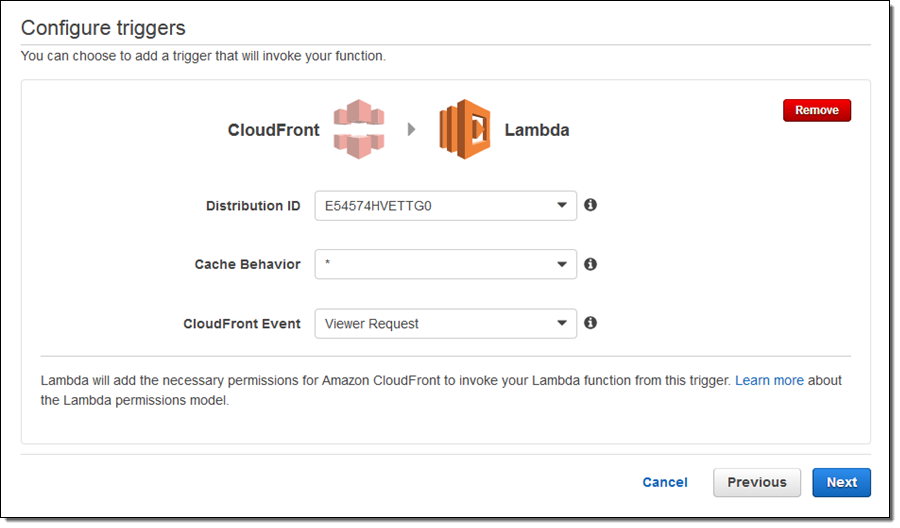The height and width of the screenshot is (528, 900).
Task: Click the Lambda text label
Action: [537, 130]
